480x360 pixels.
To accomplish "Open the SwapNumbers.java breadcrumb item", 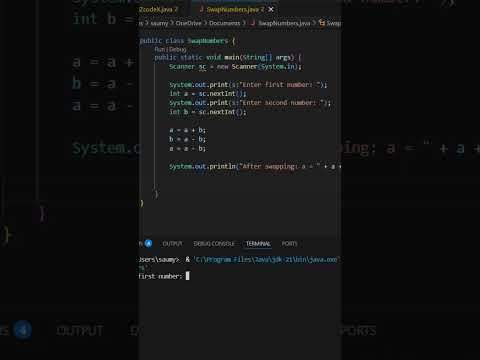I will tap(284, 23).
